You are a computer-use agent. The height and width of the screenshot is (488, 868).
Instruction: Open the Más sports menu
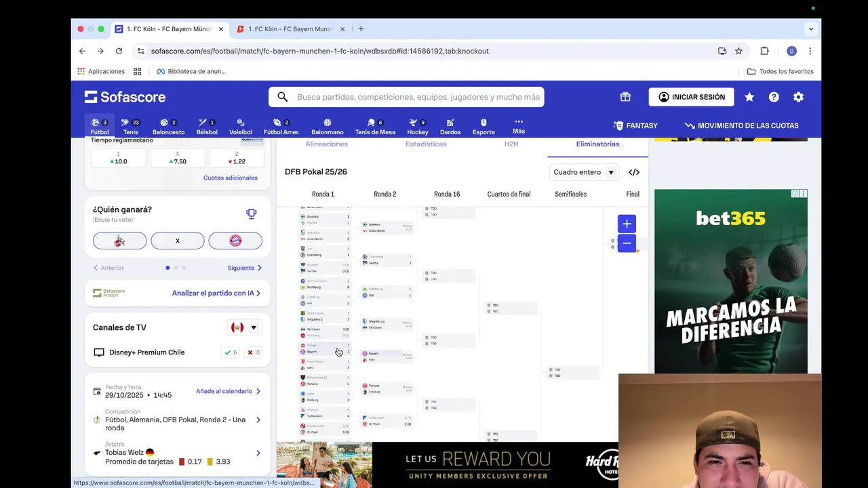coord(519,126)
